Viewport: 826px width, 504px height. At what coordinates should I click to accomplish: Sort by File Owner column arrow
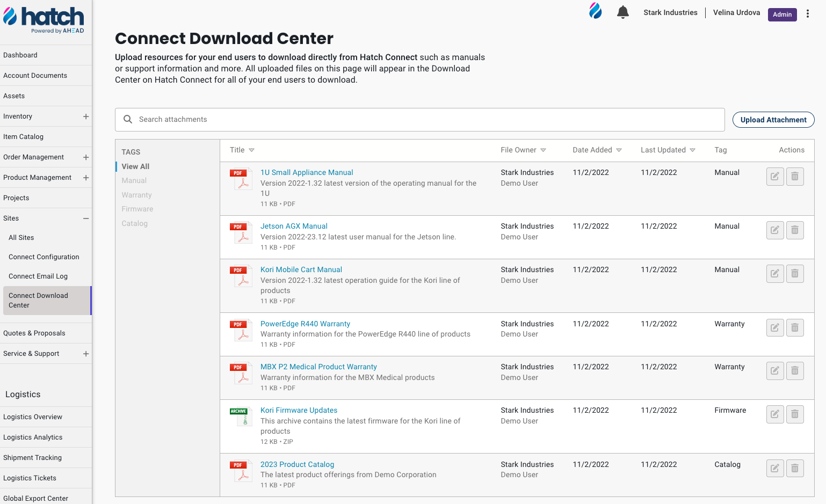point(543,150)
